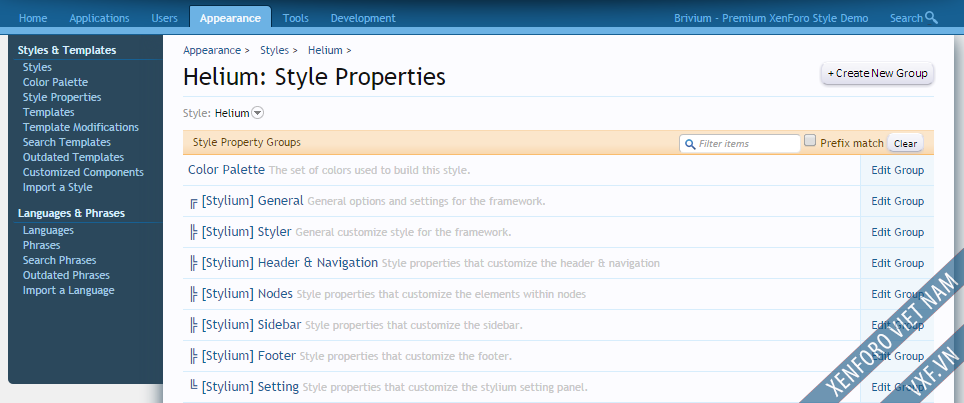The width and height of the screenshot is (964, 403).
Task: Click Edit Group for [Stylium] General
Action: (x=897, y=201)
